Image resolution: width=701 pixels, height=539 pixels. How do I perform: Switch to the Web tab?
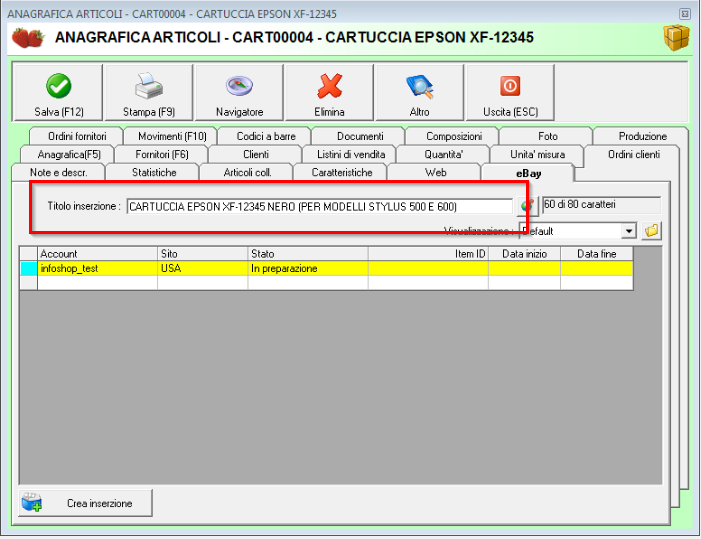click(435, 173)
